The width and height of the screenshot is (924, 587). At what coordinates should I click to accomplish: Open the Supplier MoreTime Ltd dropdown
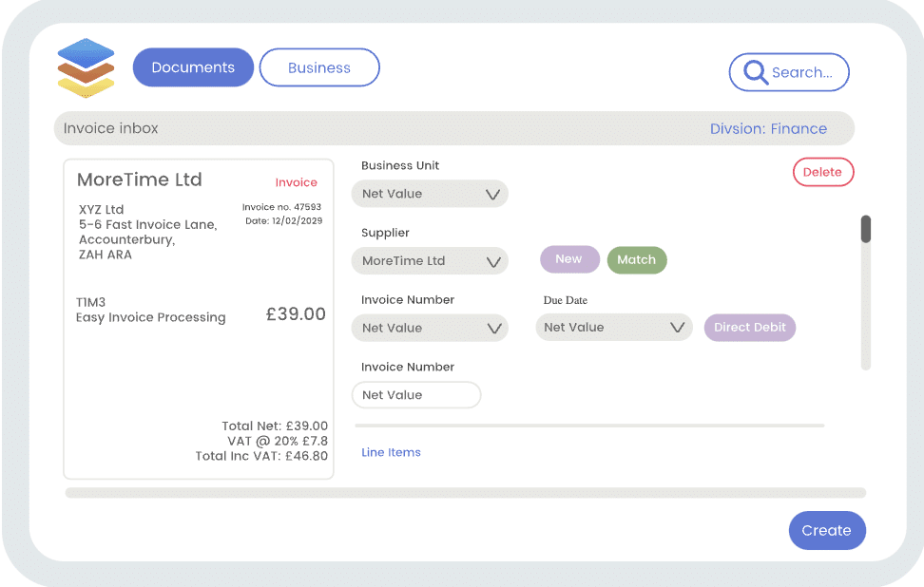(x=430, y=261)
